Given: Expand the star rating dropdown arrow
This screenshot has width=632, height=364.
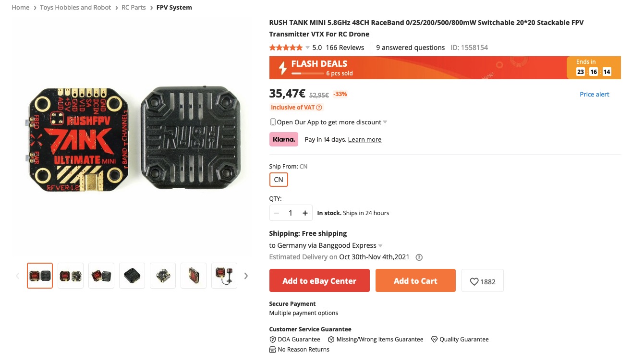Looking at the screenshot, I should [x=308, y=48].
